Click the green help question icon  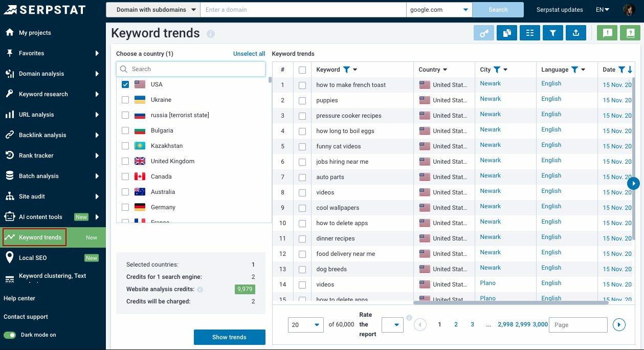[x=630, y=33]
